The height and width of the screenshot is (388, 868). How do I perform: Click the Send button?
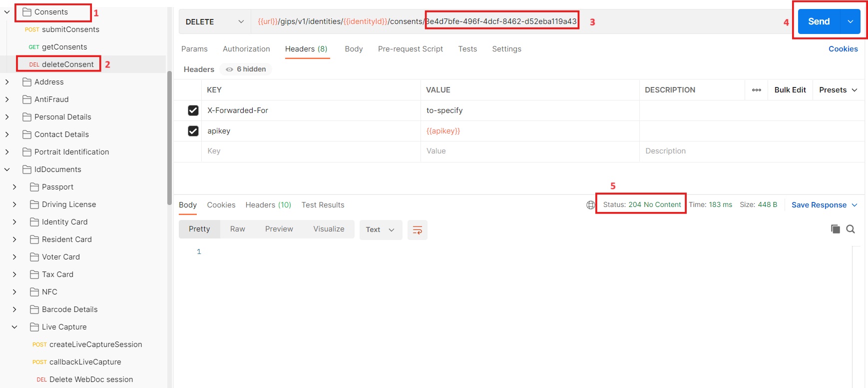pos(819,21)
